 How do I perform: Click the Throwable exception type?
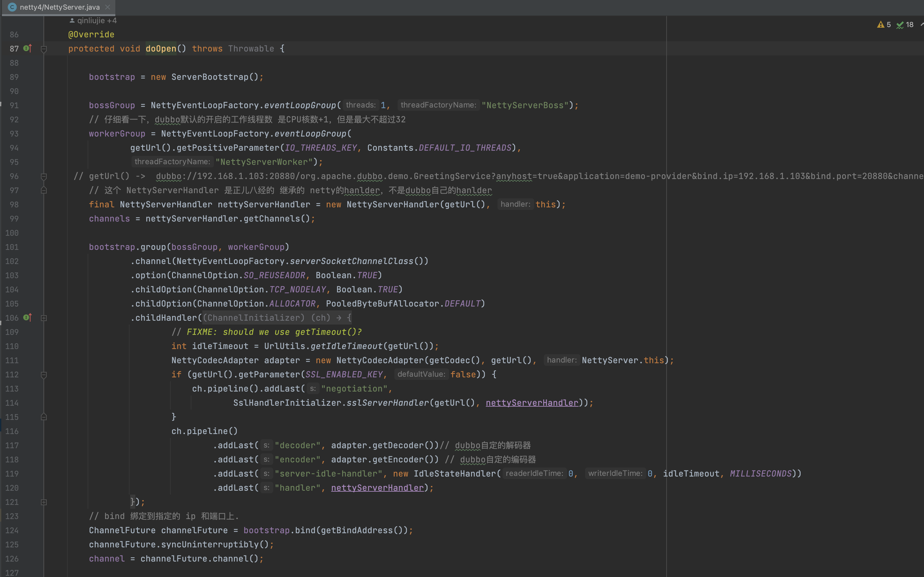tap(251, 49)
